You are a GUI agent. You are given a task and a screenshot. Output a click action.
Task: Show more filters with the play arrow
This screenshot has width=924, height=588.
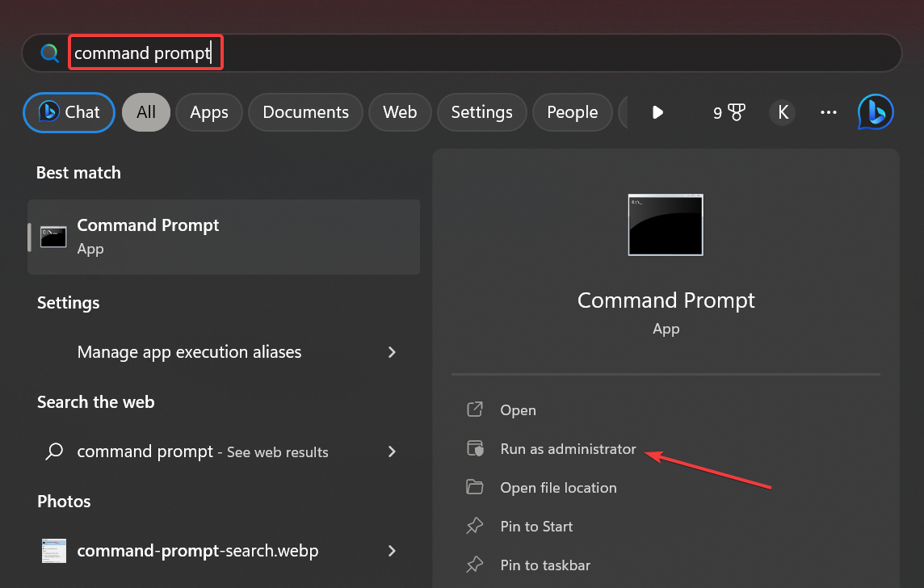click(657, 112)
